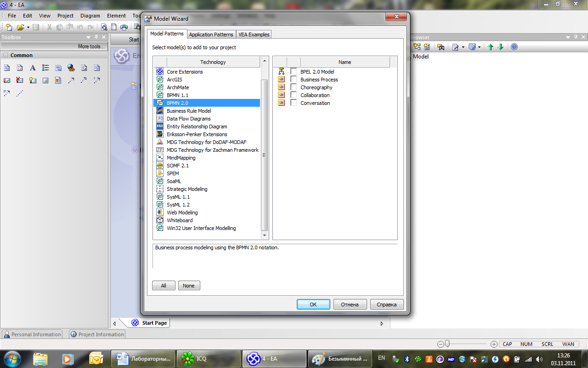Click the zoom-in plus button in status bar
This screenshot has width=588, height=368.
pos(494,344)
